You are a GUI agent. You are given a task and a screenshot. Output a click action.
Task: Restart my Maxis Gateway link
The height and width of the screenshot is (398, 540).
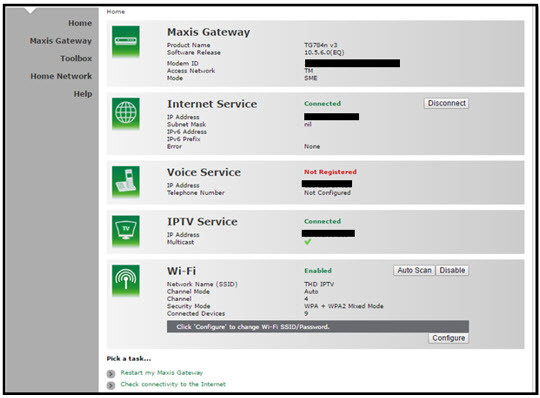pyautogui.click(x=162, y=373)
